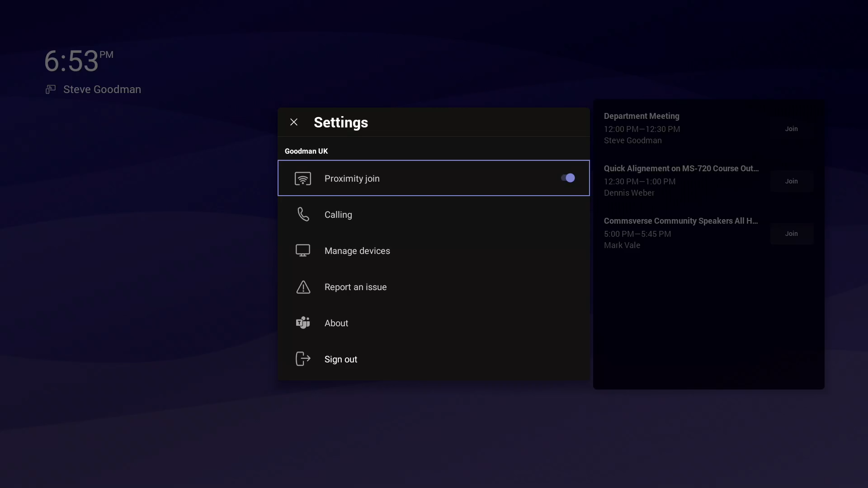Image resolution: width=868 pixels, height=488 pixels.
Task: Click the Teams logo icon beside About
Action: pos(303,323)
